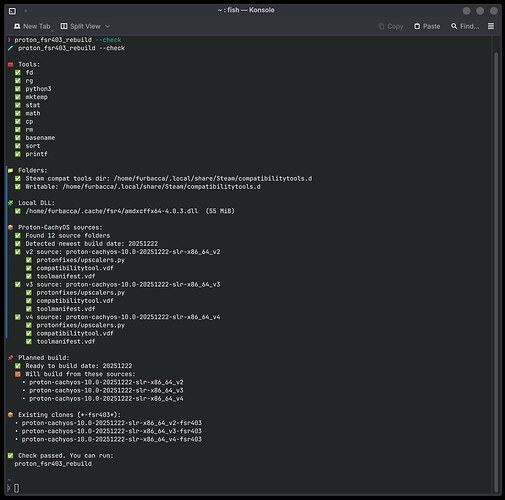Click the Split View toolbar button

[81, 26]
